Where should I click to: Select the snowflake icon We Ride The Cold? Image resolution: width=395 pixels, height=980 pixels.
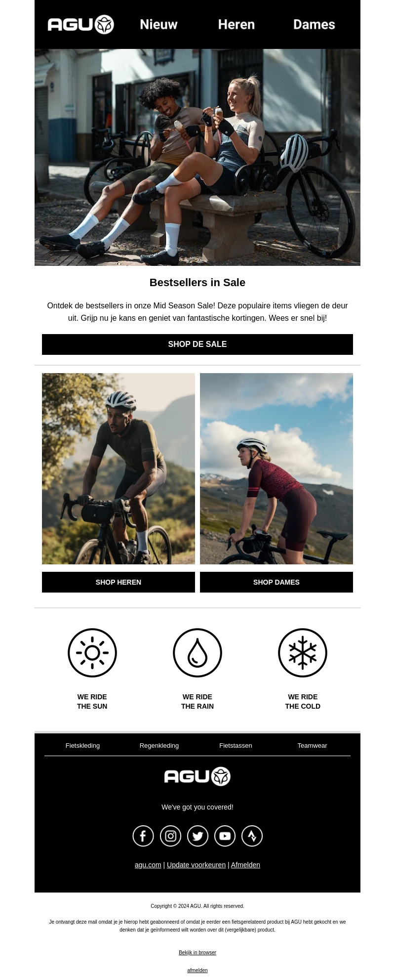[x=303, y=653]
